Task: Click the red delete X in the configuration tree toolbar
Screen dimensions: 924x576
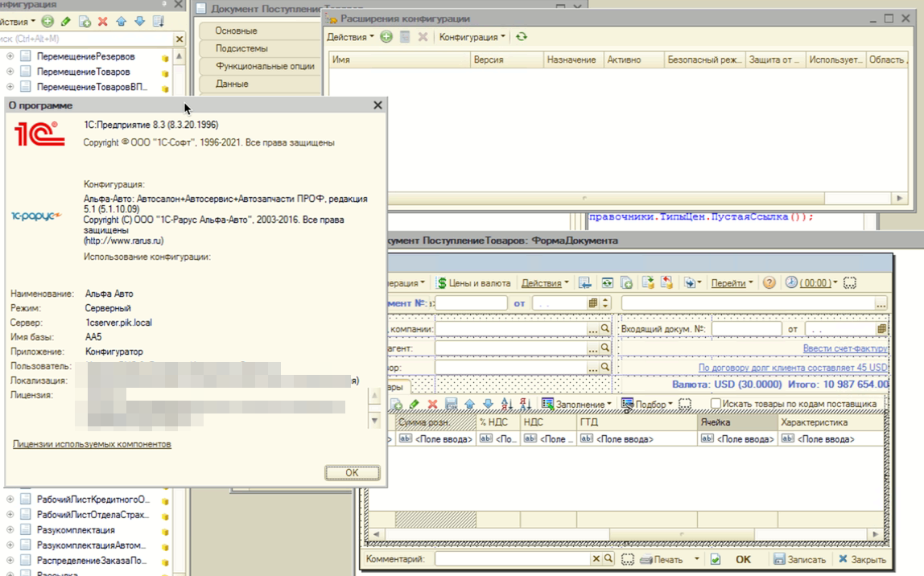Action: coord(102,22)
